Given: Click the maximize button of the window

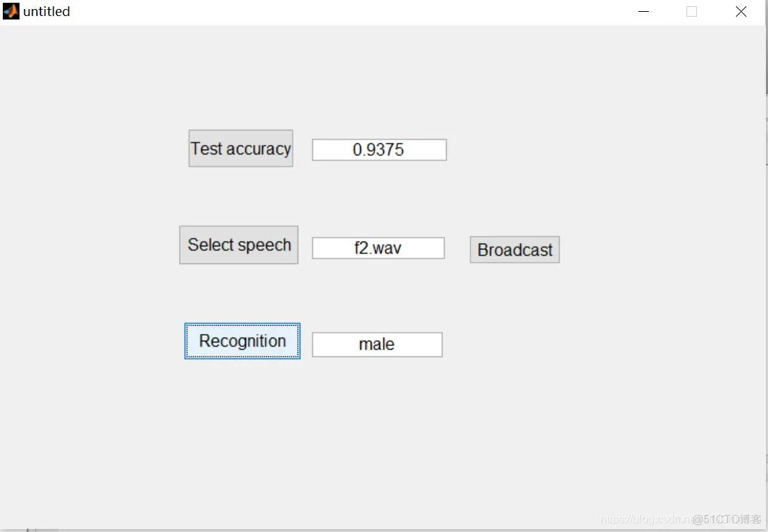Looking at the screenshot, I should click(x=691, y=11).
